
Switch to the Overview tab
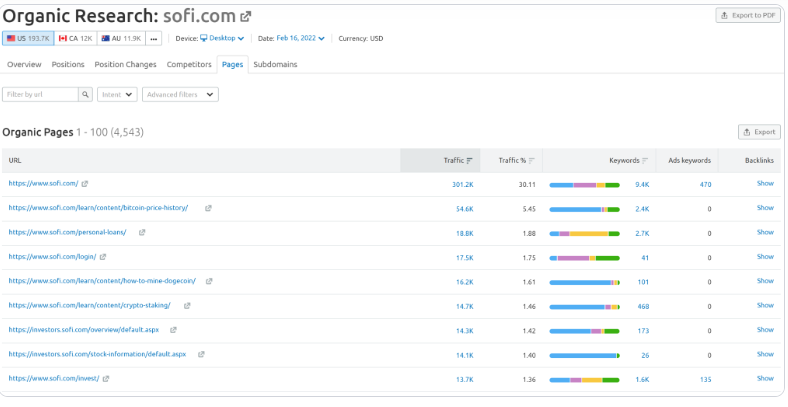pyautogui.click(x=24, y=64)
